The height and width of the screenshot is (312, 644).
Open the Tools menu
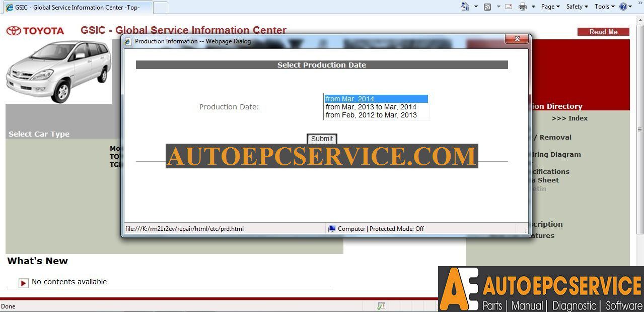coord(605,7)
